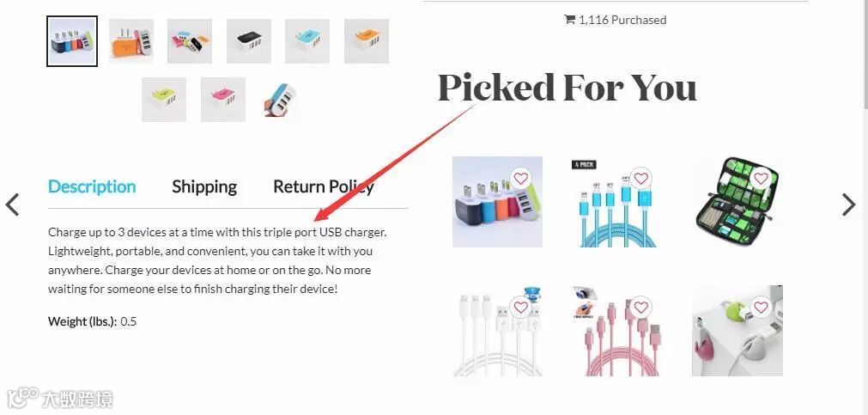Click heart on green organizer case
Screen dimensions: 868x415
point(762,179)
